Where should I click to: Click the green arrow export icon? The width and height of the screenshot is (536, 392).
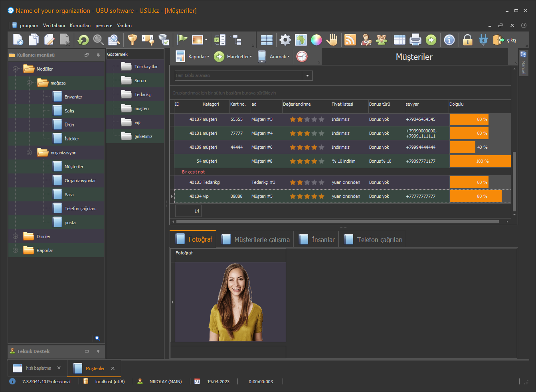click(431, 40)
